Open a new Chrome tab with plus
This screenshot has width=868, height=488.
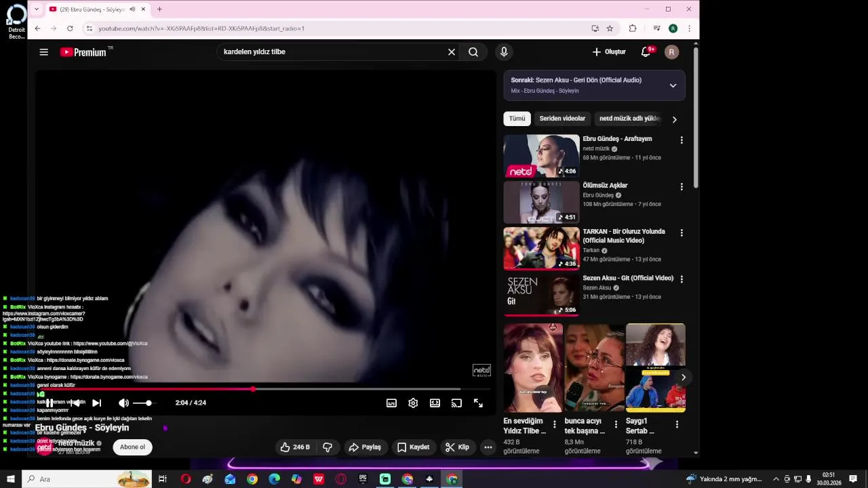click(x=159, y=9)
